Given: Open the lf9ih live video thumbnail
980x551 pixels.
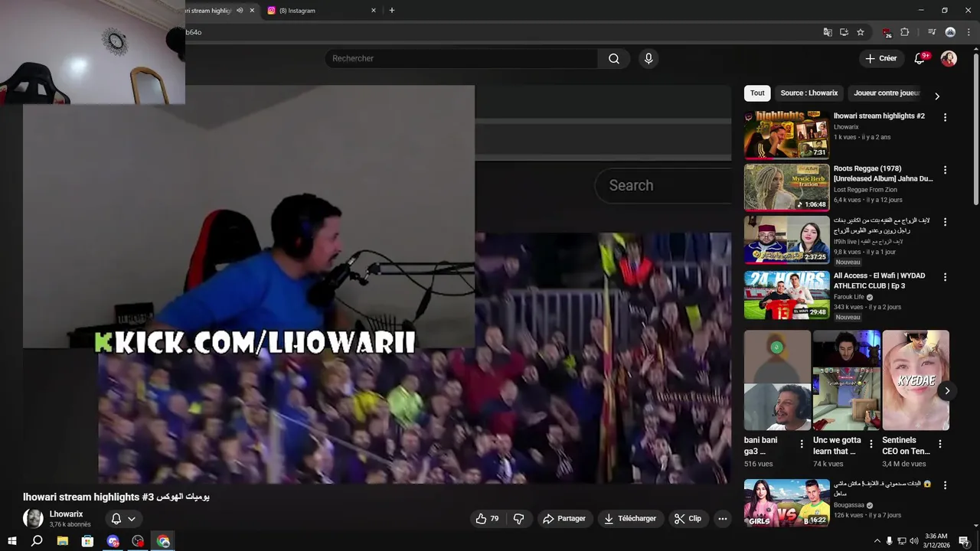Looking at the screenshot, I should tap(786, 240).
